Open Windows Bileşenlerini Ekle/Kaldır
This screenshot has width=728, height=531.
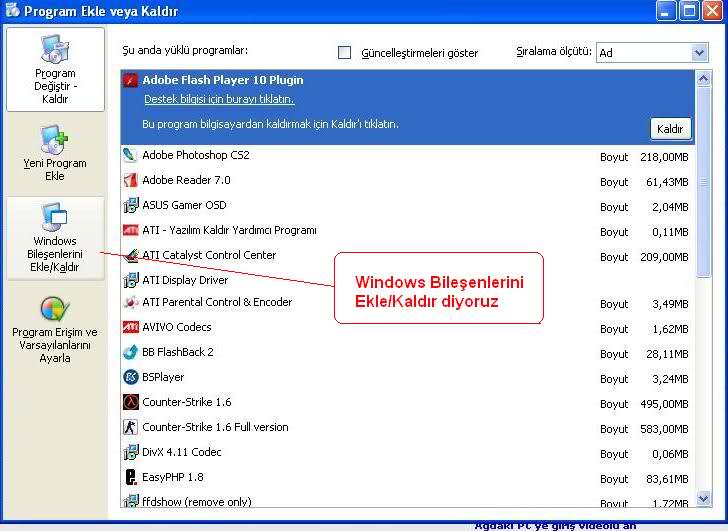[x=55, y=238]
